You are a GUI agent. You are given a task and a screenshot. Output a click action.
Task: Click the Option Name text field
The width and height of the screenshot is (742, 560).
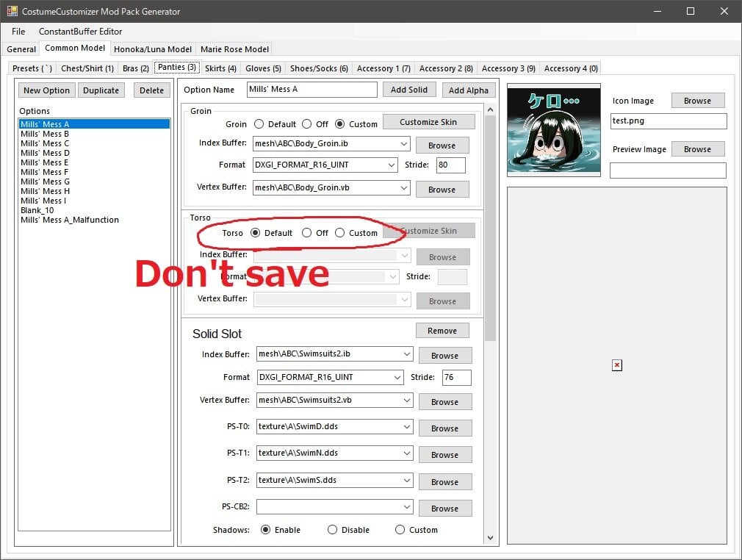tap(312, 90)
